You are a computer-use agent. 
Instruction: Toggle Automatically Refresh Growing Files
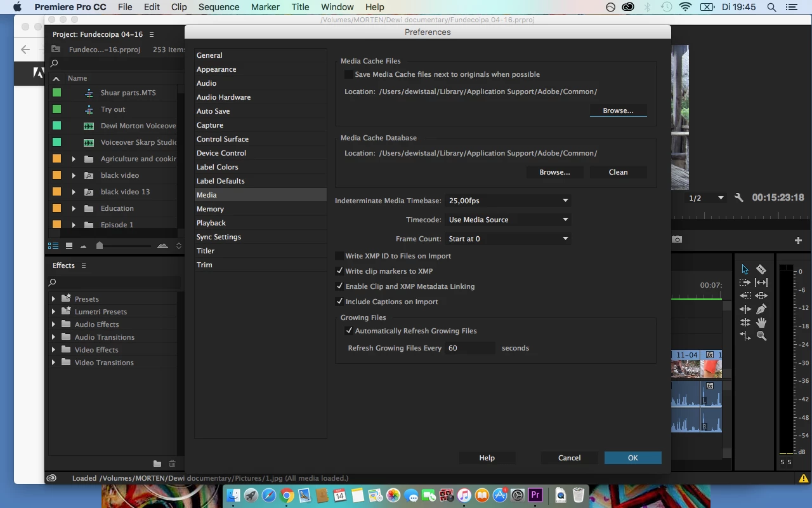[x=349, y=331]
